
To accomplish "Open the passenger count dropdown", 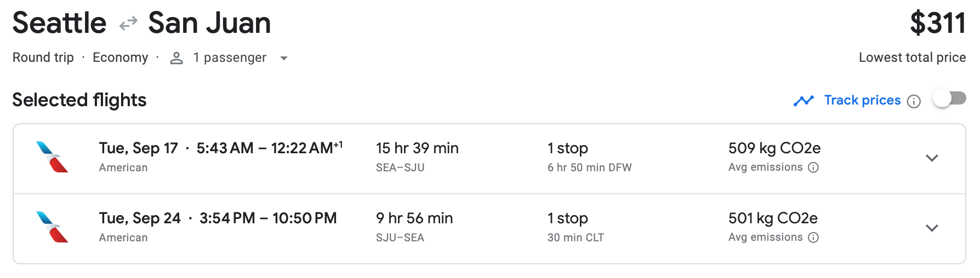I will 284,58.
